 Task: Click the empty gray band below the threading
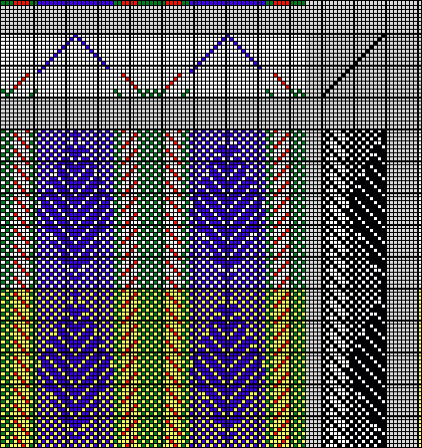tap(211, 114)
